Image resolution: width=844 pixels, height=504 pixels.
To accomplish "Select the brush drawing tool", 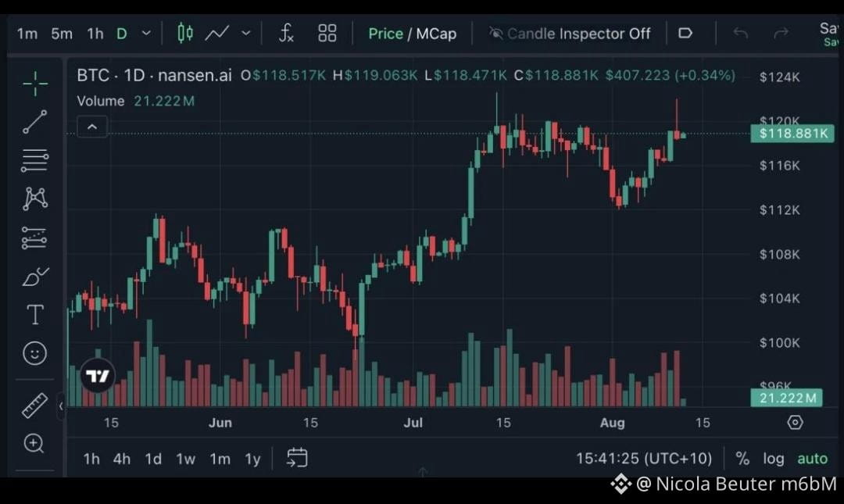I will pos(35,277).
